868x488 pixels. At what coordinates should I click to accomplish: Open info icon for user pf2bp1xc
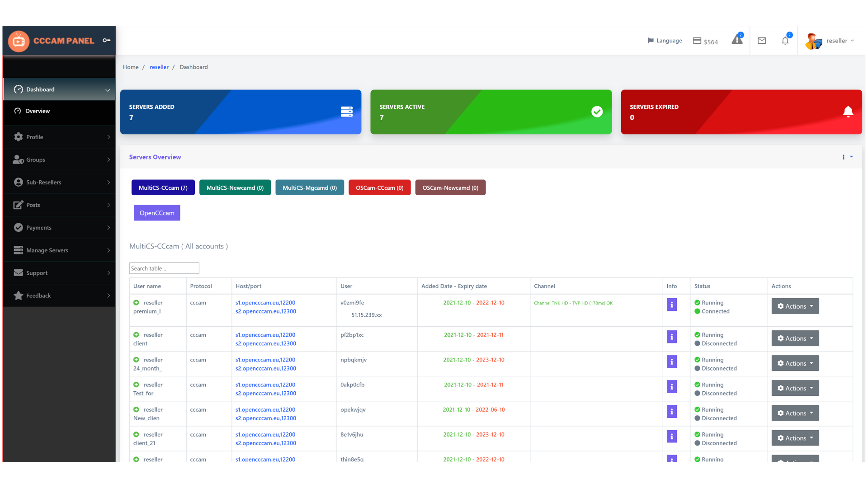[672, 337]
